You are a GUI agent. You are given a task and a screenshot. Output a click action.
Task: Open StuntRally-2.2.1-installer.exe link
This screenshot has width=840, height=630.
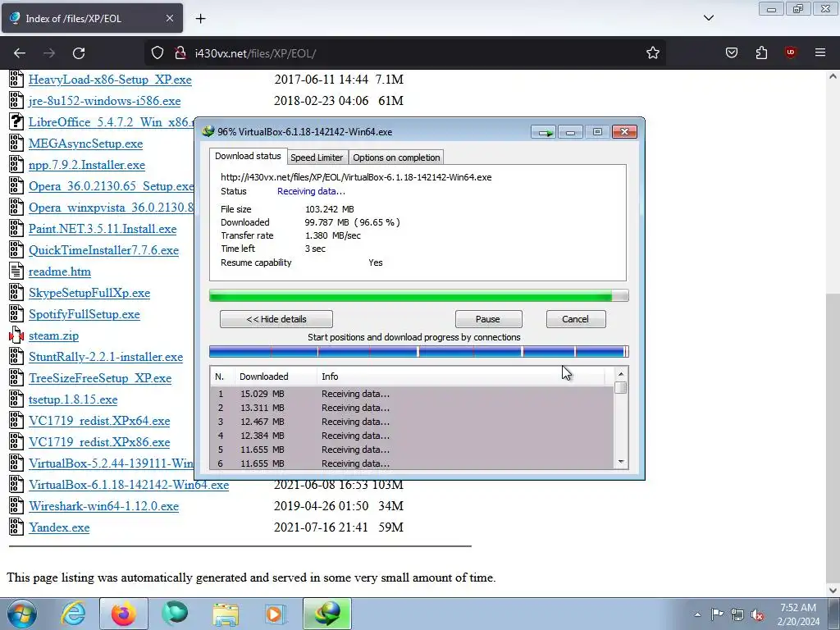(106, 358)
